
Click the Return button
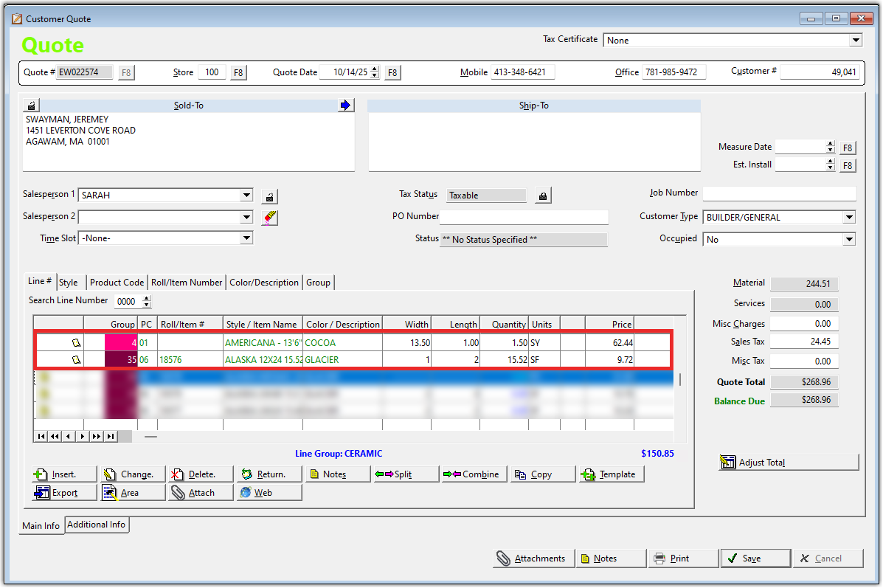(269, 474)
